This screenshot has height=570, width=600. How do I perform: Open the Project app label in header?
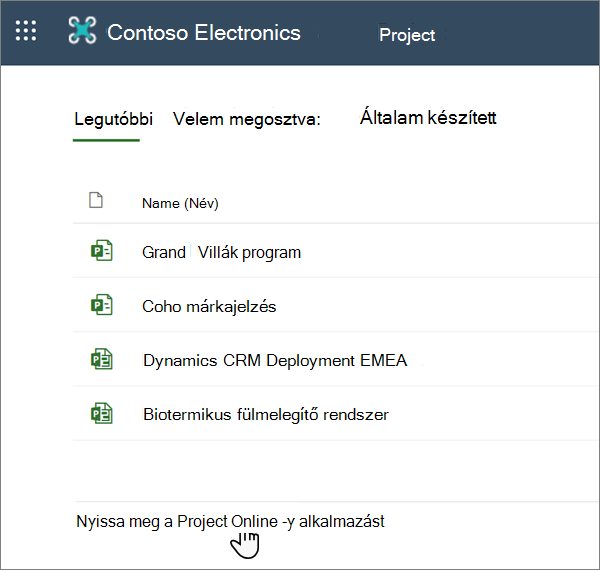[x=407, y=35]
